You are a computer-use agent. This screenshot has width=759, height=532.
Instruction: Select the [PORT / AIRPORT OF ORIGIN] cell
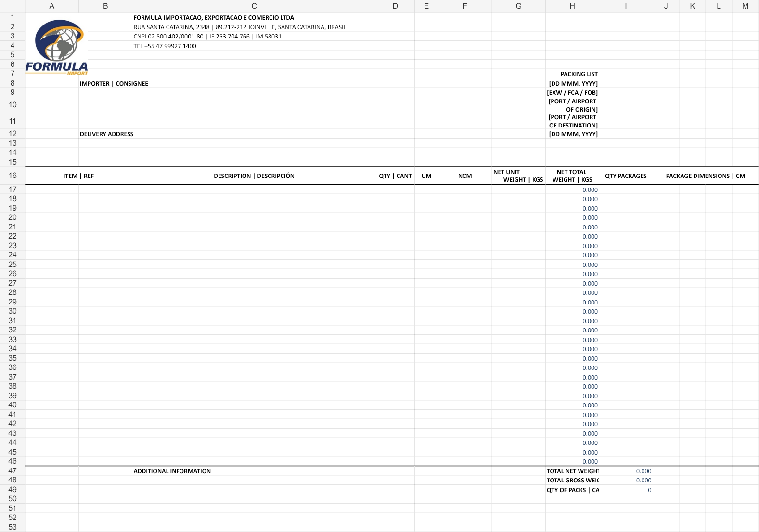point(573,105)
